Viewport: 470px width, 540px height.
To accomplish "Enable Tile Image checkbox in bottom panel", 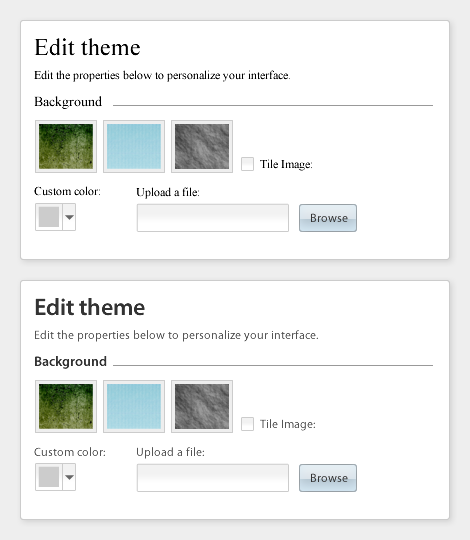I will click(248, 424).
